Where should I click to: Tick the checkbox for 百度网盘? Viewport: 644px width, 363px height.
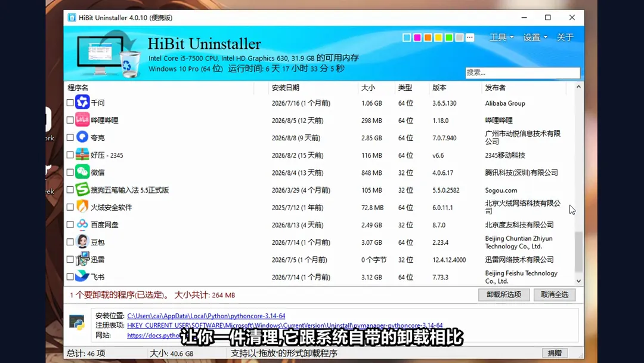tap(70, 224)
